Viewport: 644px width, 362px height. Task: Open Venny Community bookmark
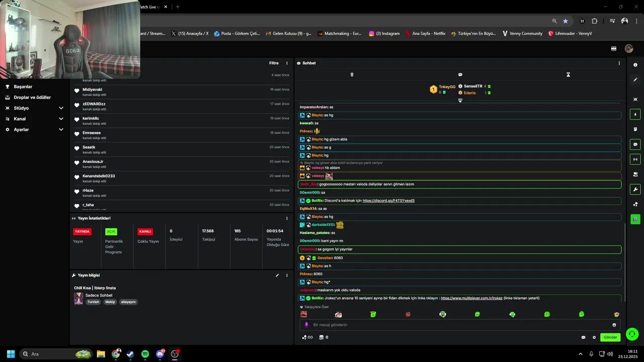522,34
